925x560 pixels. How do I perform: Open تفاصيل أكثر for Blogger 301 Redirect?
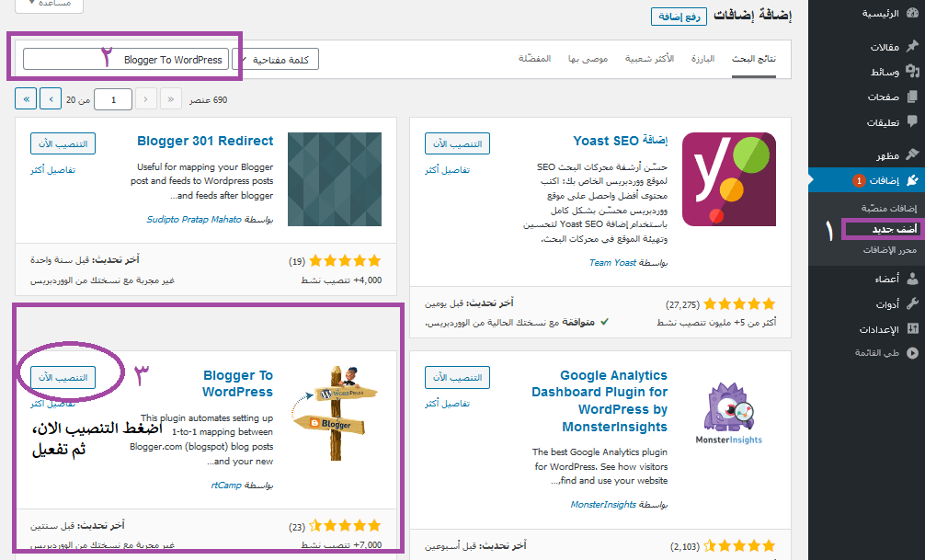pyautogui.click(x=53, y=170)
